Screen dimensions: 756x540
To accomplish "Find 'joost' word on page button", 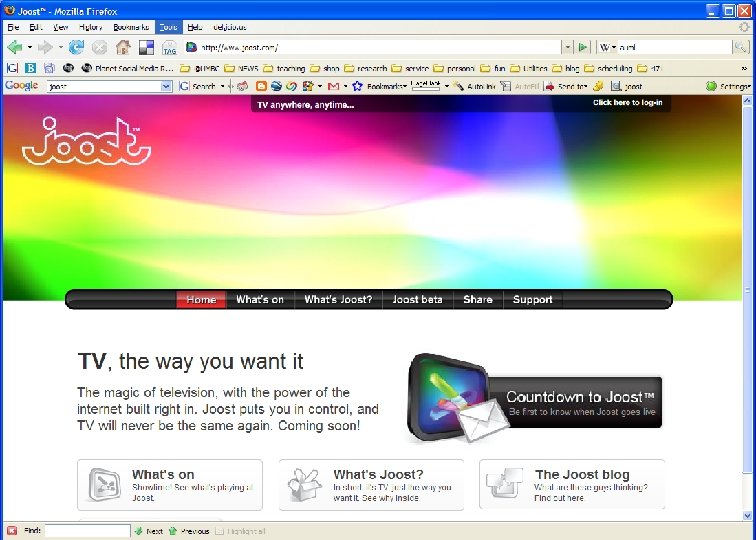I will [x=626, y=86].
